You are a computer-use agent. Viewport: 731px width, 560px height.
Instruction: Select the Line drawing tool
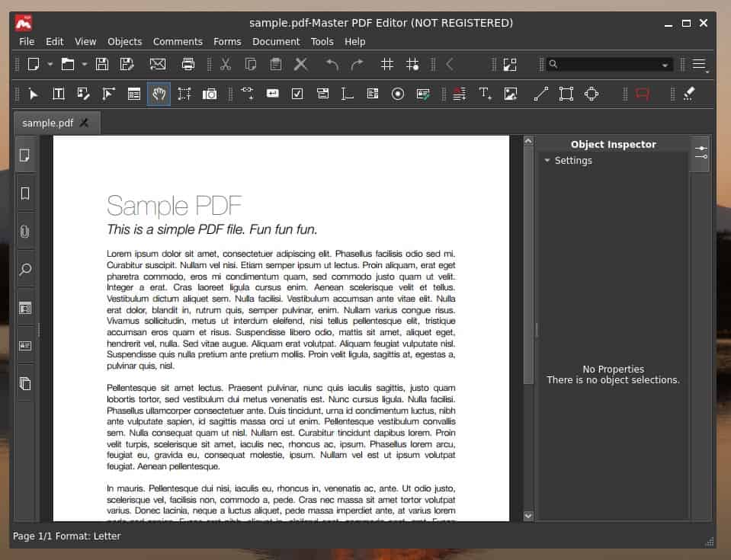click(540, 94)
